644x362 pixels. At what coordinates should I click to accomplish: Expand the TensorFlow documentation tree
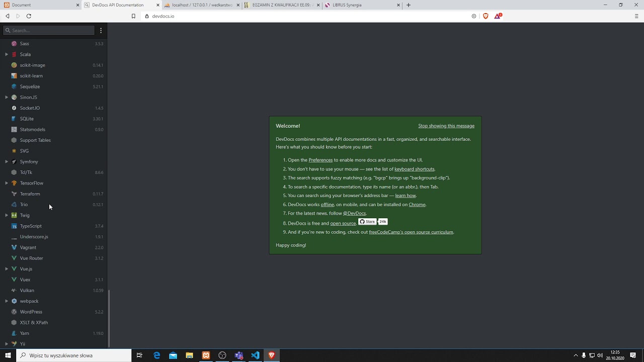[7, 183]
